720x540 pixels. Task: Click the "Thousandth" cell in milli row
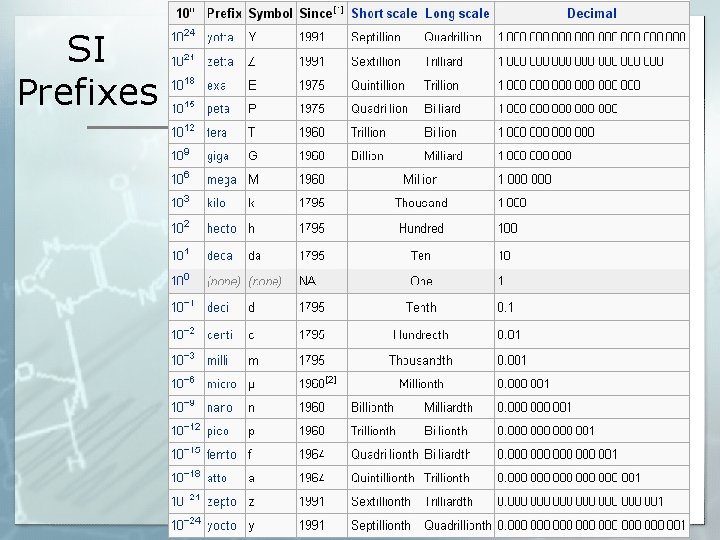421,360
